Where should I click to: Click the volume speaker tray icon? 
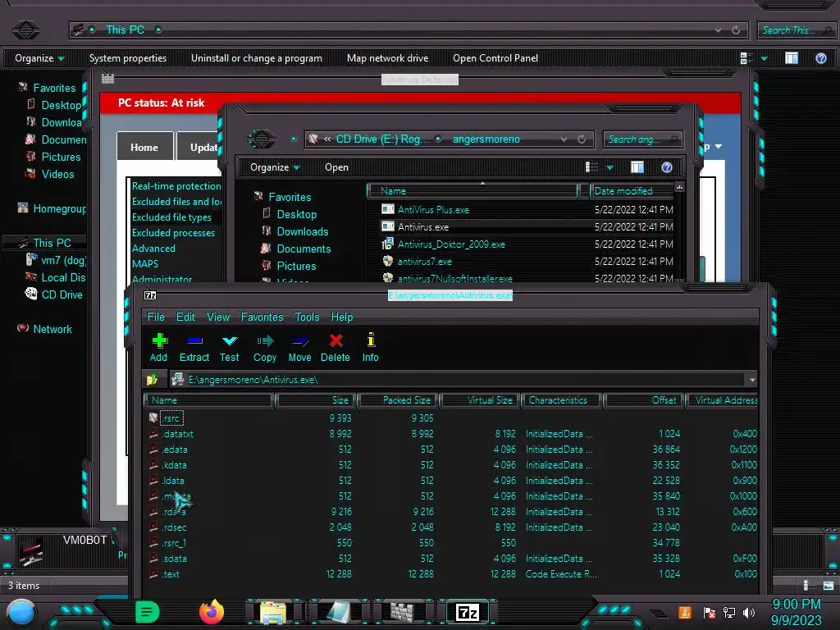tap(749, 612)
